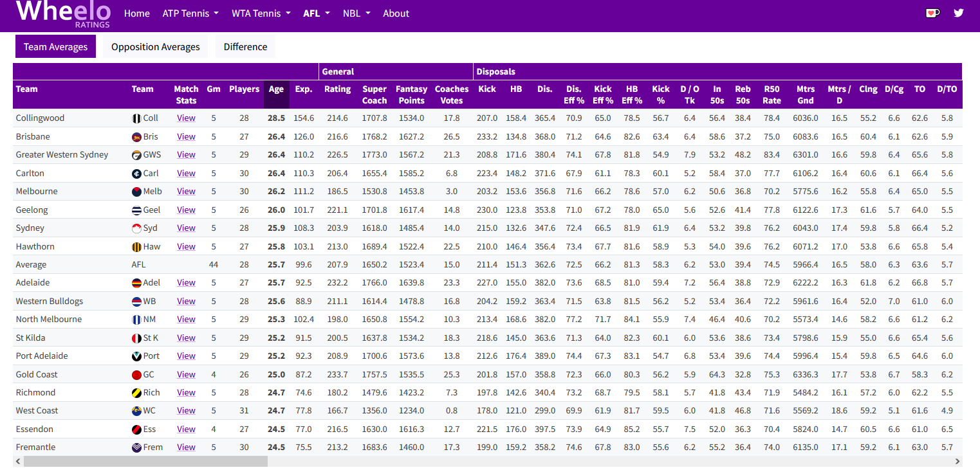Viewport: 980px width, 470px height.
Task: Click the West Coast Eagles logo icon
Action: 136,411
